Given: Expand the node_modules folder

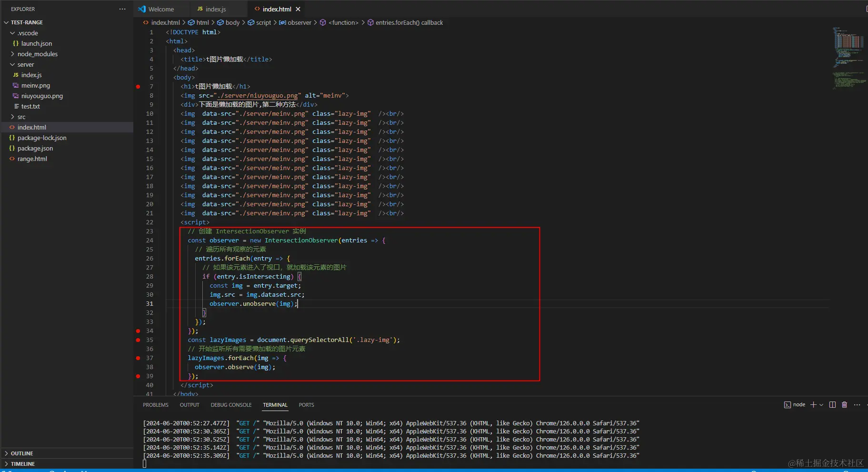Looking at the screenshot, I should coord(12,54).
